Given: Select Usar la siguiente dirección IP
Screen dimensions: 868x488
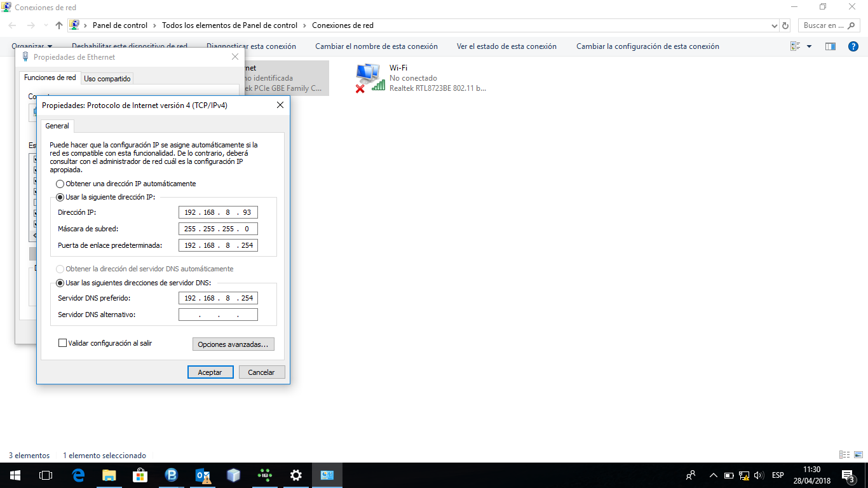Looking at the screenshot, I should click(60, 197).
